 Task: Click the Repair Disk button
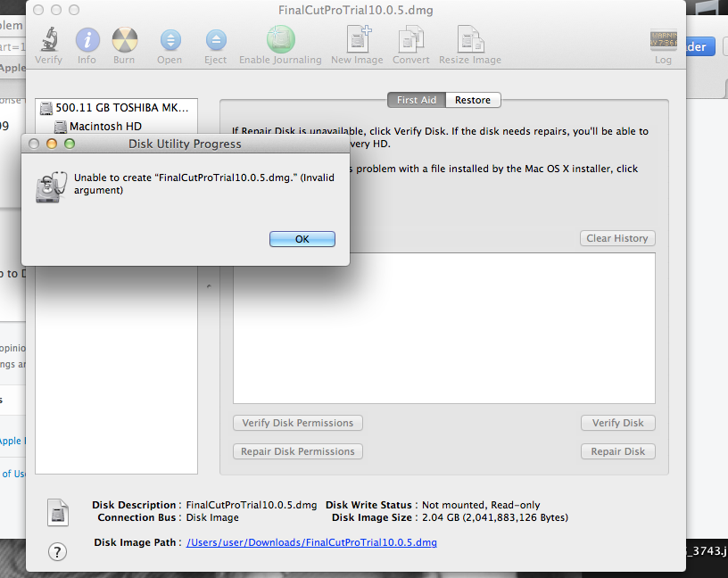click(x=617, y=451)
